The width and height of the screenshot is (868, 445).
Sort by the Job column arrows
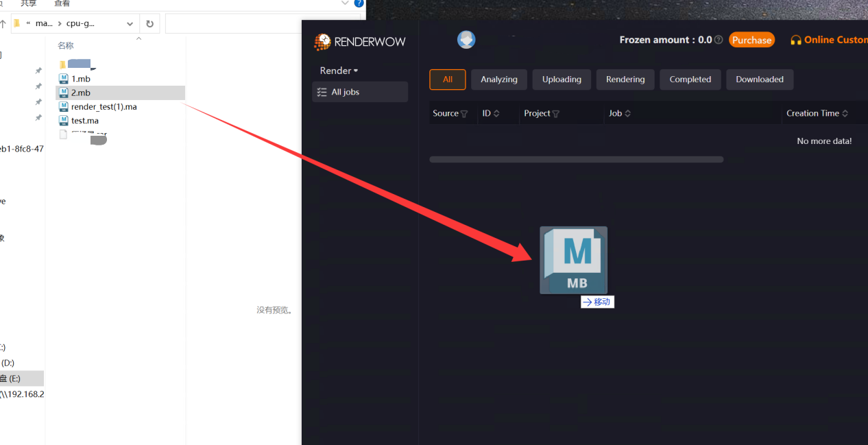tap(627, 114)
